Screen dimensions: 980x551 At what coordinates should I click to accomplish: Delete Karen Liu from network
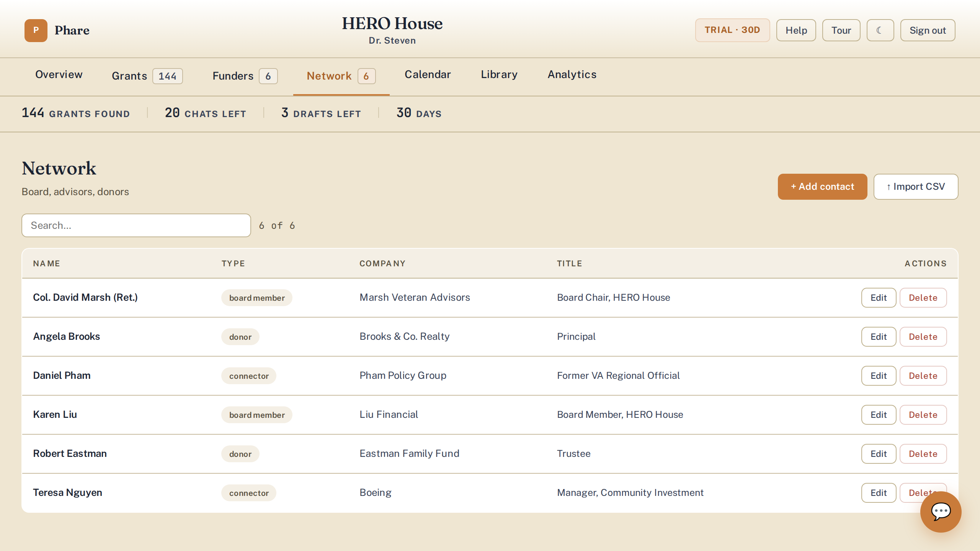tap(923, 415)
